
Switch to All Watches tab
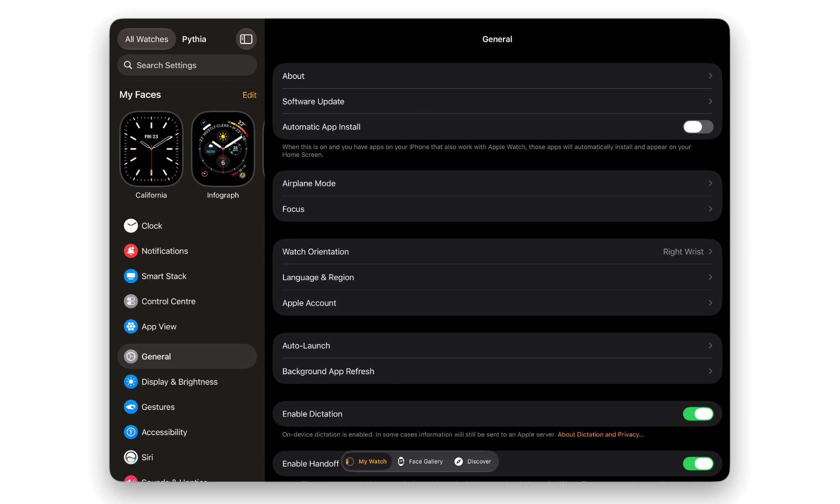(x=147, y=39)
